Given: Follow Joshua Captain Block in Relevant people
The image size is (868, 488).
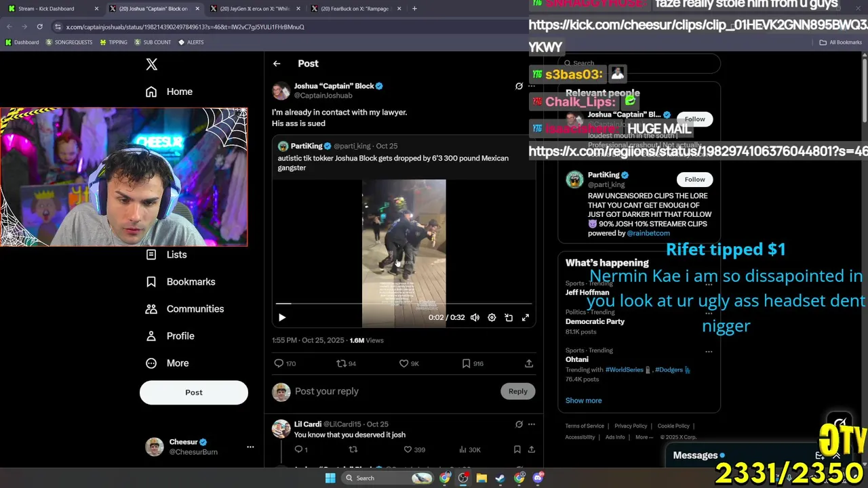Looking at the screenshot, I should [694, 119].
